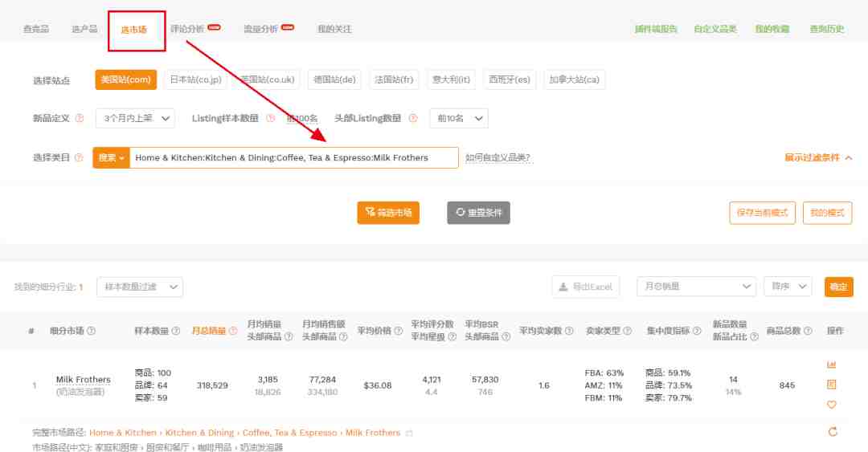
Task: Click the gray 重置条件 reset button
Action: click(x=478, y=213)
